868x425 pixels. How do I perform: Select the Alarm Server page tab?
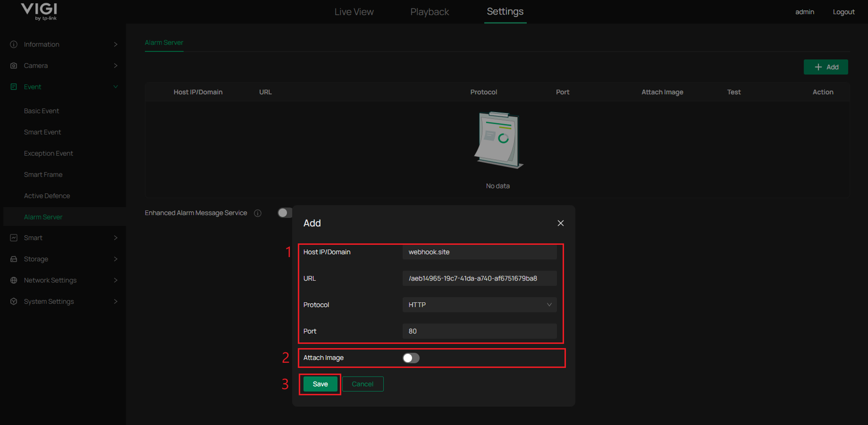pyautogui.click(x=164, y=43)
